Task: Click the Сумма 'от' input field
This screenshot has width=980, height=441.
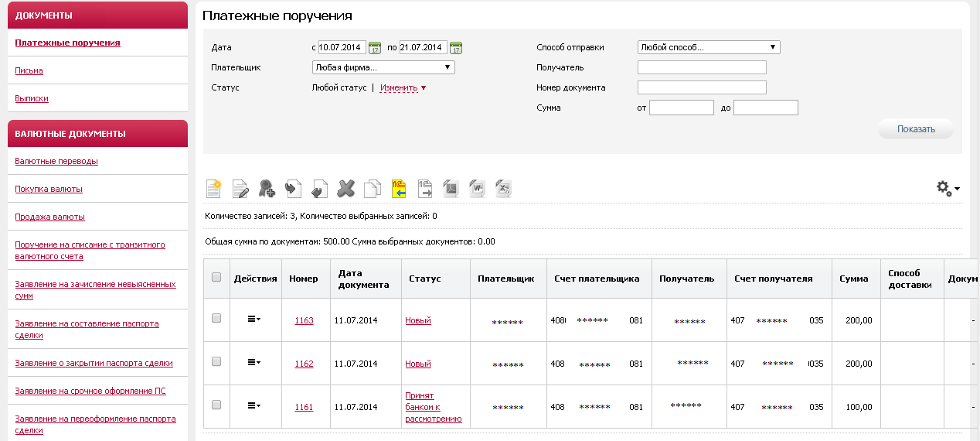Action: (x=681, y=108)
